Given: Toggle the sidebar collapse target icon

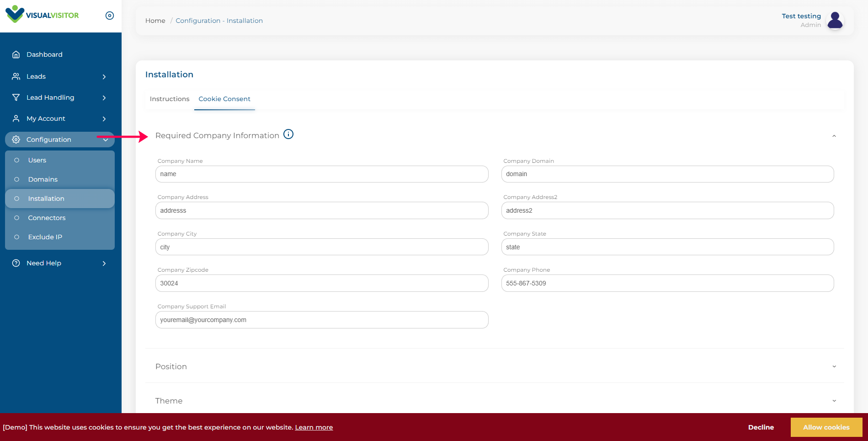Looking at the screenshot, I should click(x=110, y=16).
